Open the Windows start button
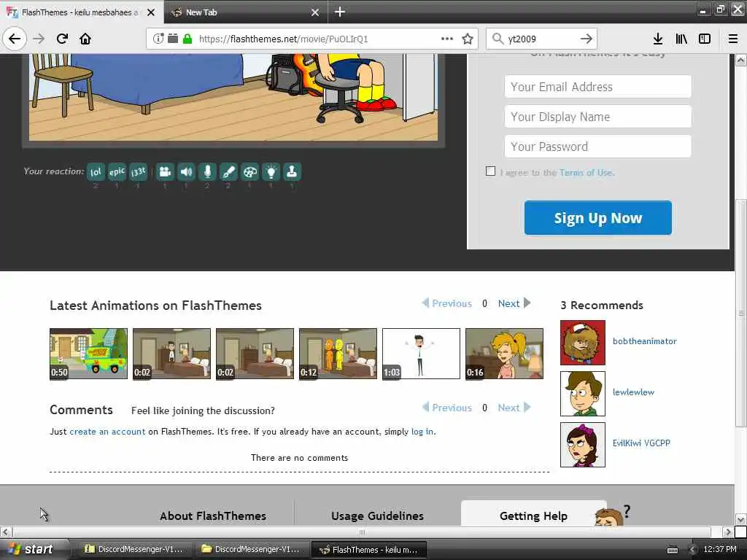Viewport: 747px width, 560px height. [x=30, y=550]
